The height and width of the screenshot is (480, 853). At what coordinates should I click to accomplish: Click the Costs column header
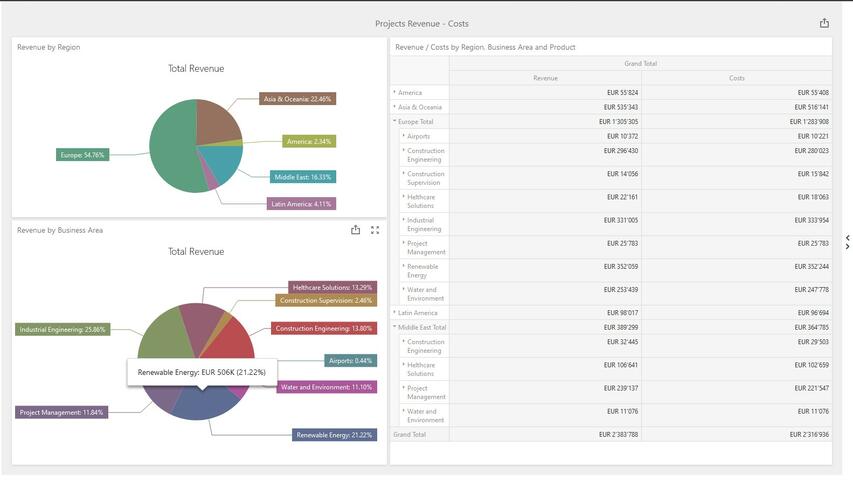736,78
